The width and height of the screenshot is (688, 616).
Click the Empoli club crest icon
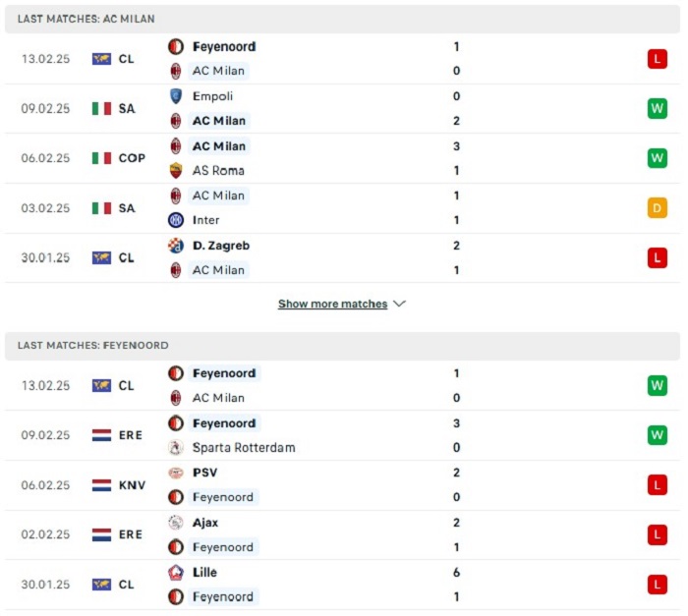[176, 96]
